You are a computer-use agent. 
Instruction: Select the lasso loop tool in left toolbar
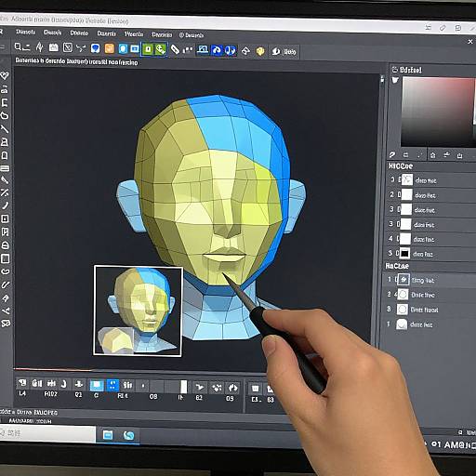point(5,116)
